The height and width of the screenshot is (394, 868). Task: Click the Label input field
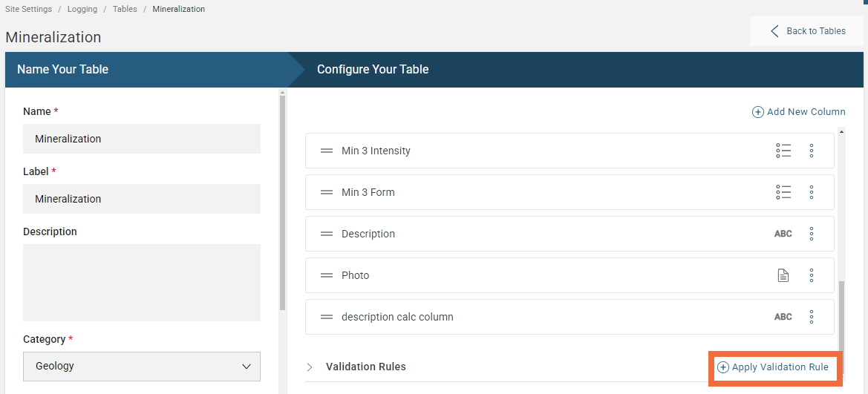click(x=142, y=199)
